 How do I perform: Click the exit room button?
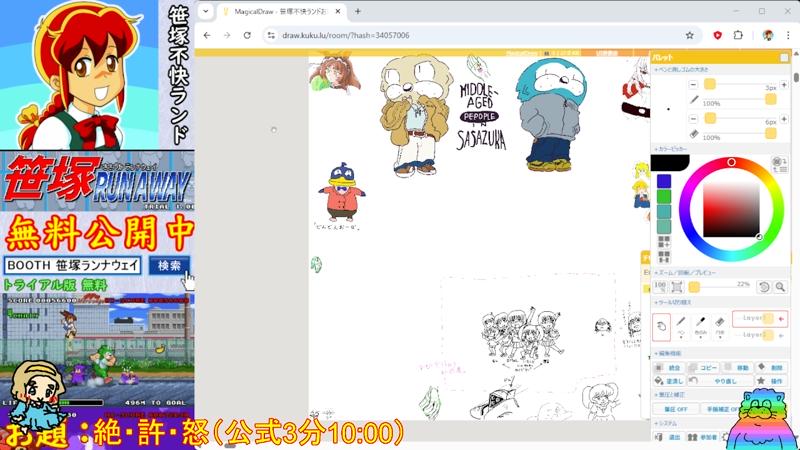coord(668,437)
